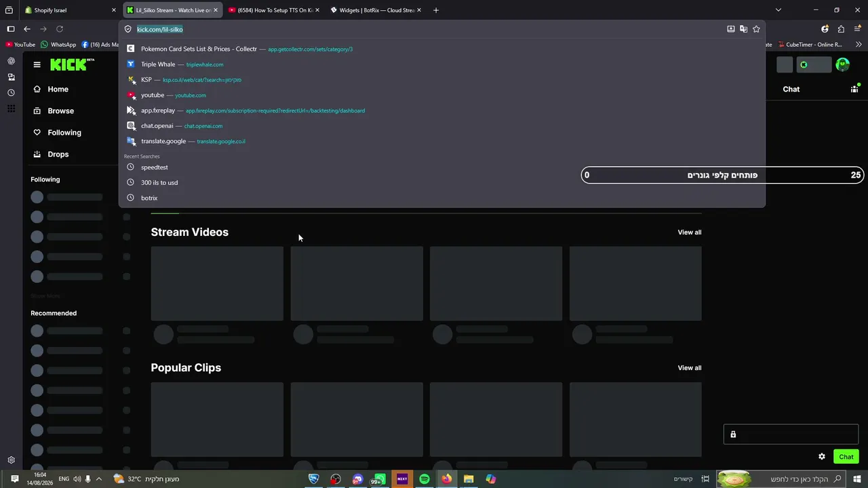View all Popular Clips

(690, 368)
